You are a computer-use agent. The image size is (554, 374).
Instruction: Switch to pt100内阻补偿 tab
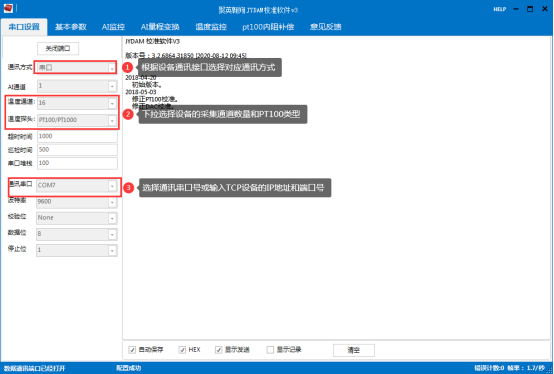pos(268,27)
